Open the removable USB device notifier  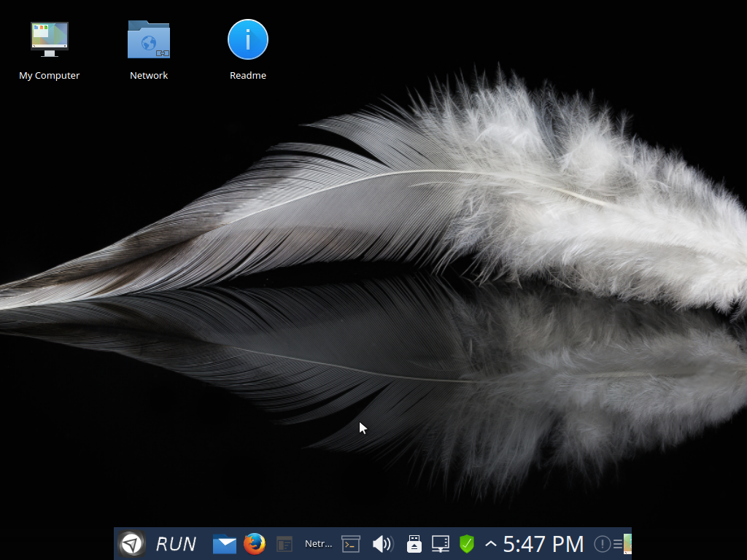(414, 544)
